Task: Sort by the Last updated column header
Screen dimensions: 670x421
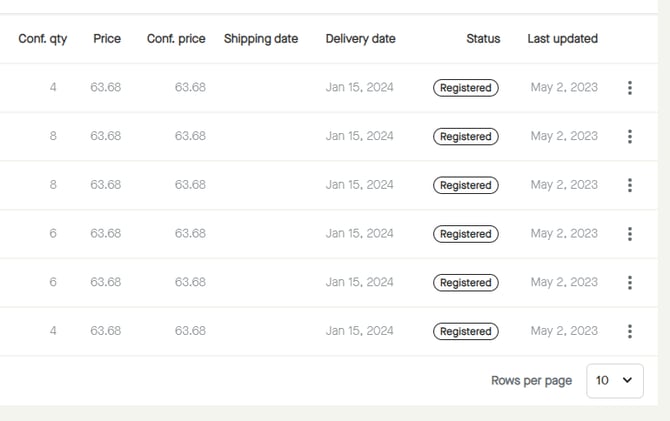Action: (x=562, y=39)
